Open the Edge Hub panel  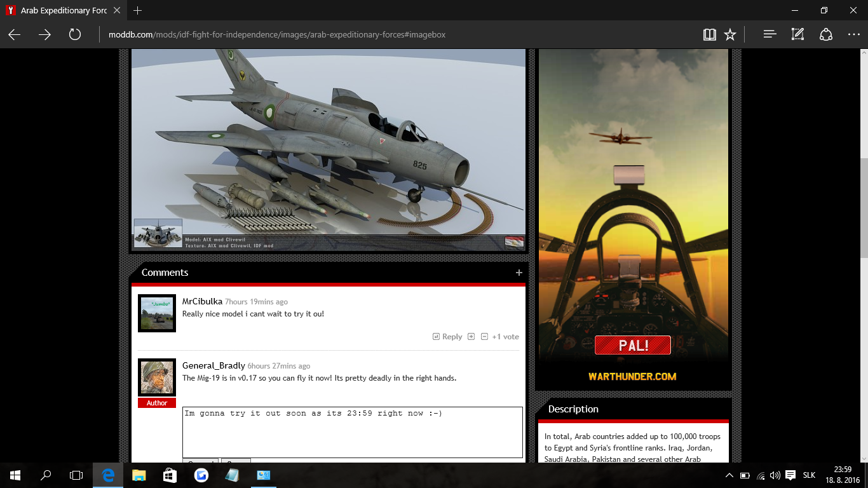[770, 35]
